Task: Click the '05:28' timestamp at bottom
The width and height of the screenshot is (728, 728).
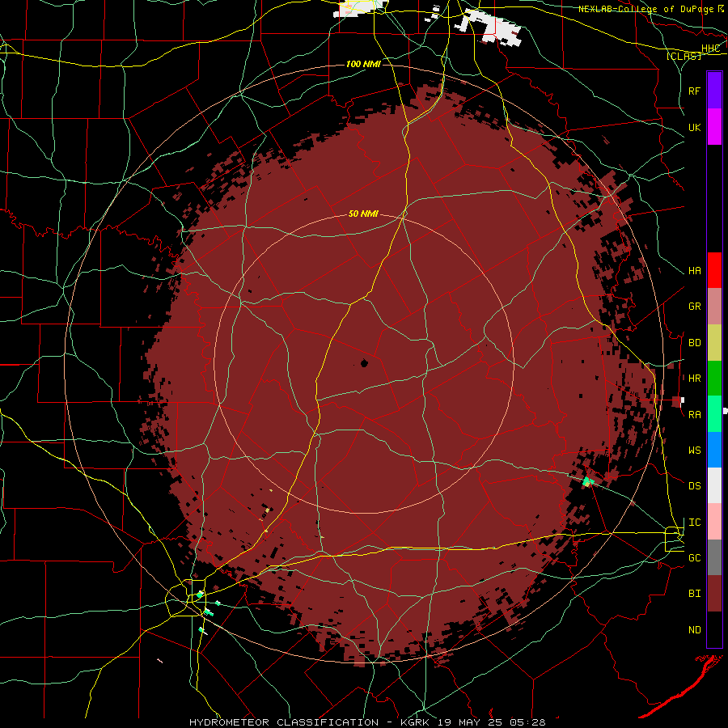Action: (x=527, y=722)
